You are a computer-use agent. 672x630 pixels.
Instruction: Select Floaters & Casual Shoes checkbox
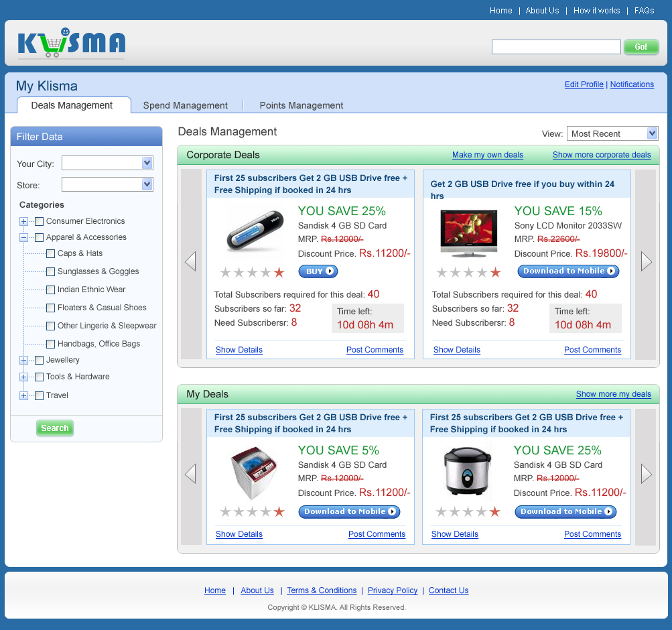point(50,308)
